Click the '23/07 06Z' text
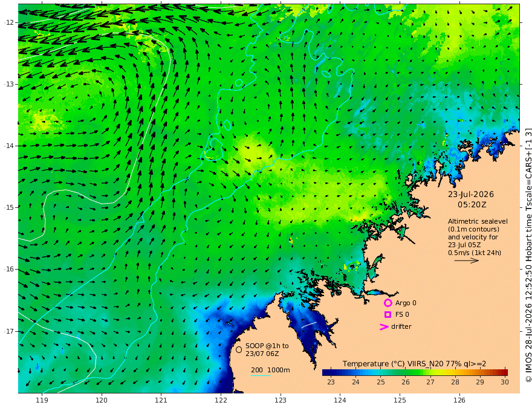The width and height of the screenshot is (532, 411). [x=262, y=354]
